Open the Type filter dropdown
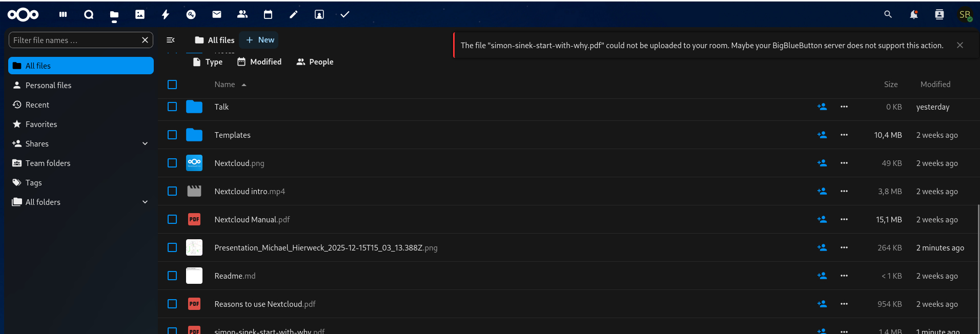This screenshot has height=334, width=980. point(208,62)
